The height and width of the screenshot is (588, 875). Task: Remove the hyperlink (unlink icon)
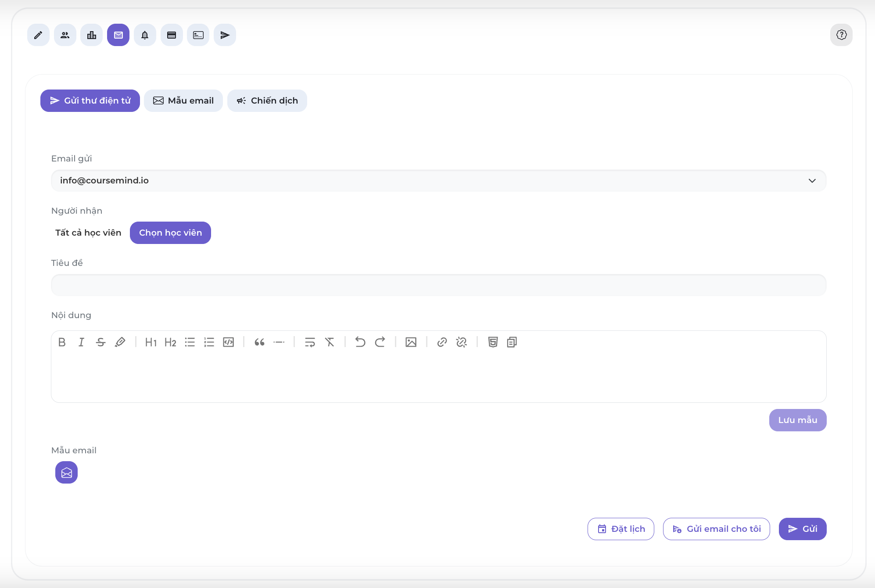(461, 342)
